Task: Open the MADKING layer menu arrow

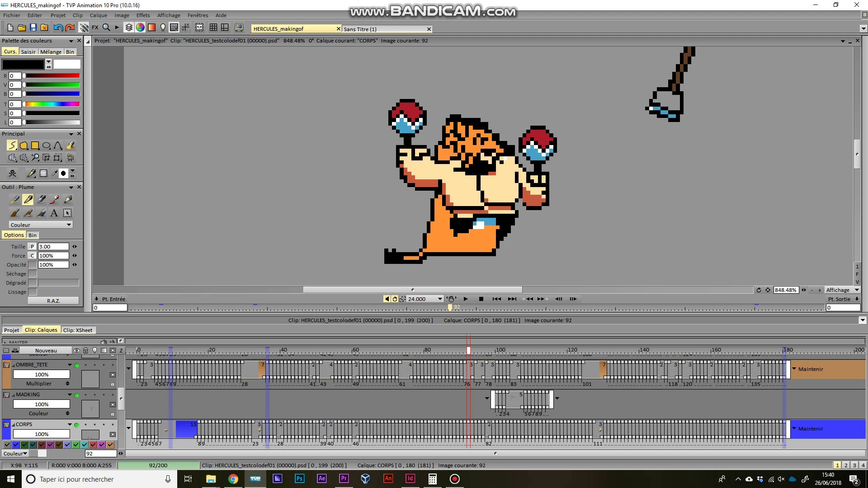Action: pos(70,394)
